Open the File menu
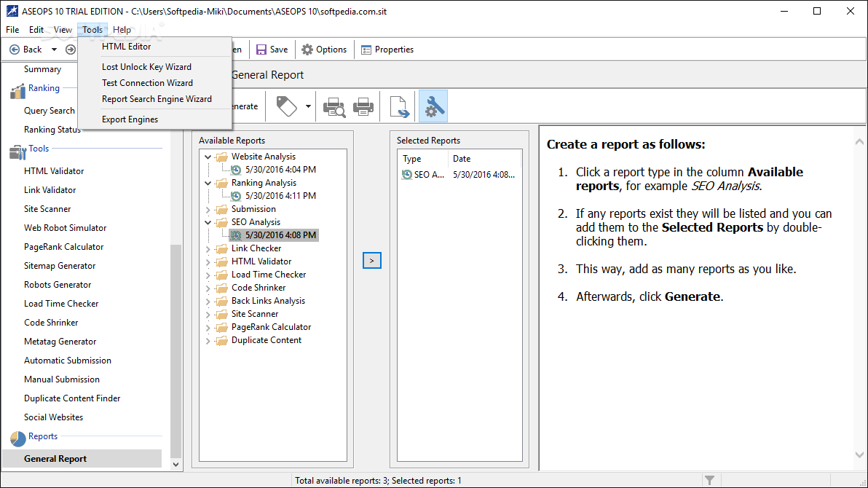Screen dimensions: 868x488 point(12,30)
